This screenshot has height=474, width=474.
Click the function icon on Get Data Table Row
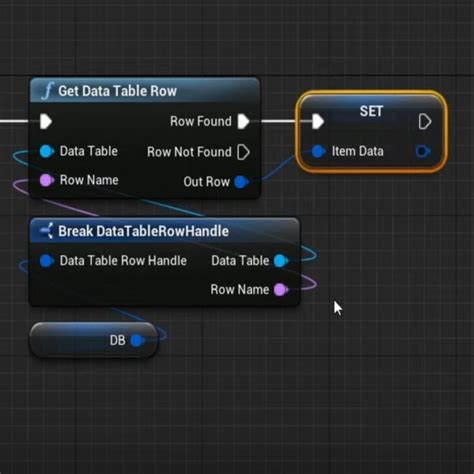click(x=48, y=91)
